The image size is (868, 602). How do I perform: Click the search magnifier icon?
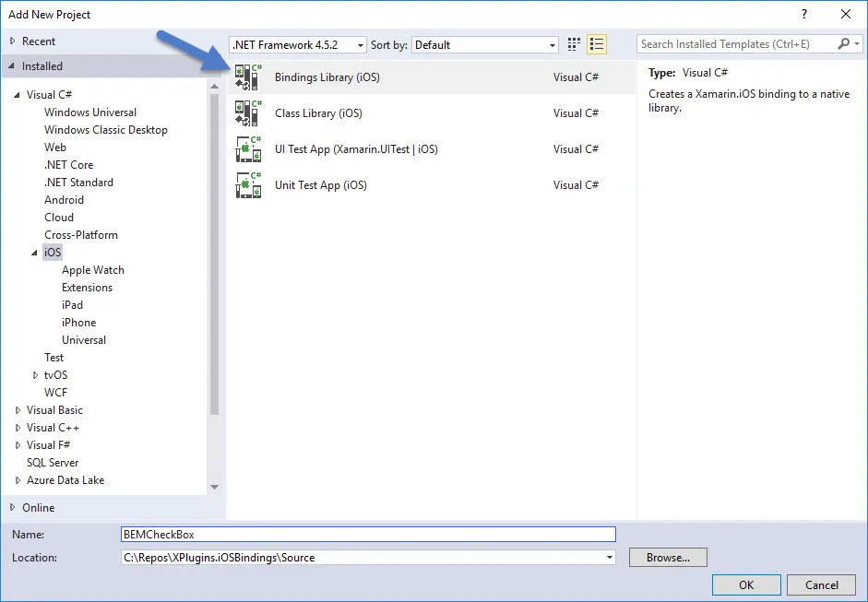844,43
